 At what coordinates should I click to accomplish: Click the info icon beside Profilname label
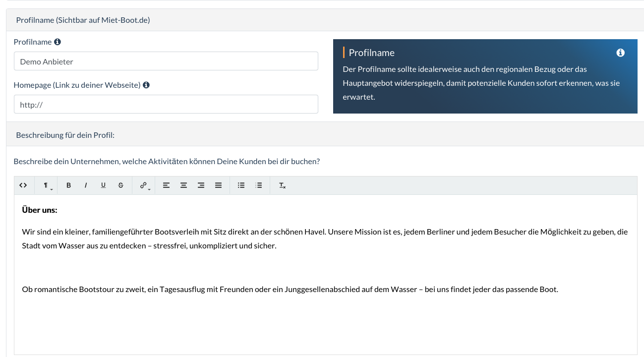[58, 42]
